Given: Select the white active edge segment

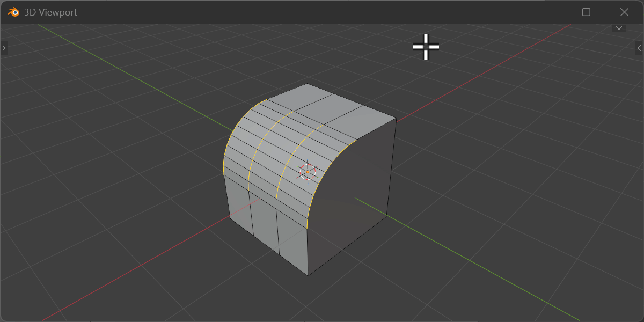Looking at the screenshot, I should coord(276,203).
